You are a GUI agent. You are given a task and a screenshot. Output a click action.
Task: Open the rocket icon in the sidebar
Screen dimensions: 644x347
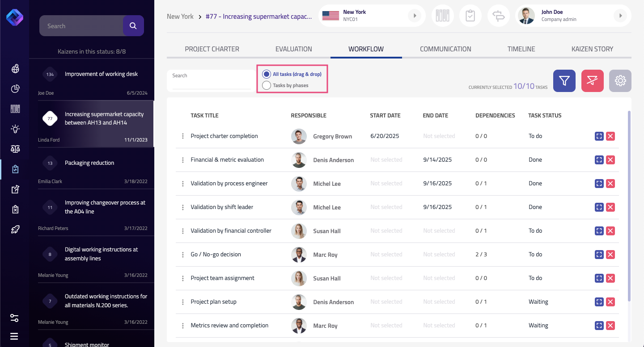(x=15, y=230)
